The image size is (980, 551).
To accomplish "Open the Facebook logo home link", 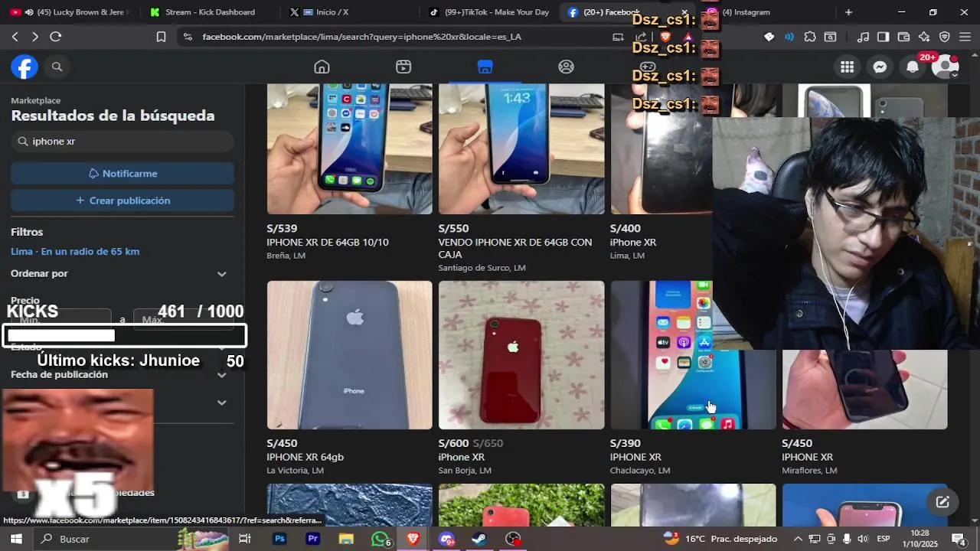I will point(24,67).
